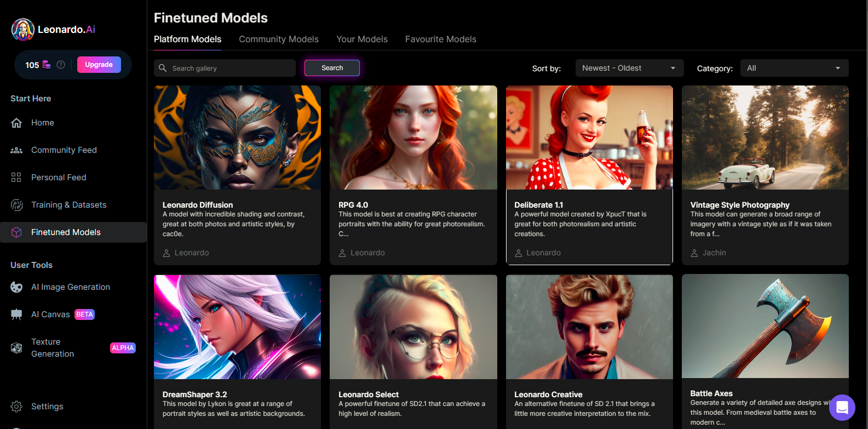This screenshot has width=868, height=429.
Task: Open the chat support bubble
Action: (x=842, y=408)
